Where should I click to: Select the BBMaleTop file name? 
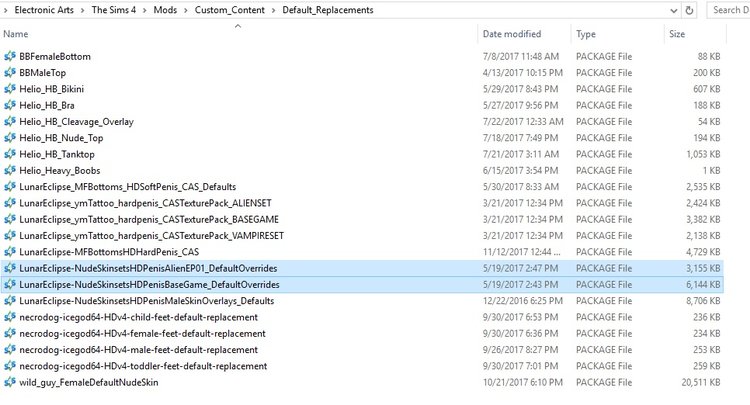[43, 73]
